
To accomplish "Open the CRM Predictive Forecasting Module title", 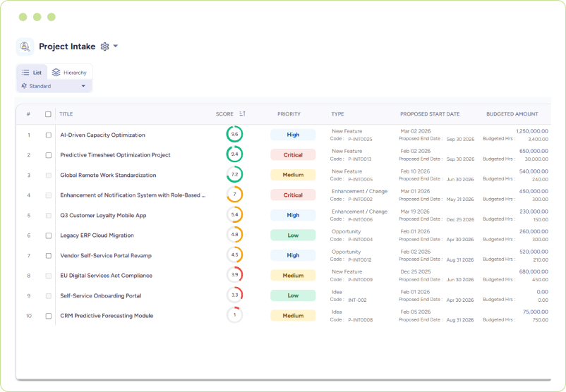I will pyautogui.click(x=107, y=316).
